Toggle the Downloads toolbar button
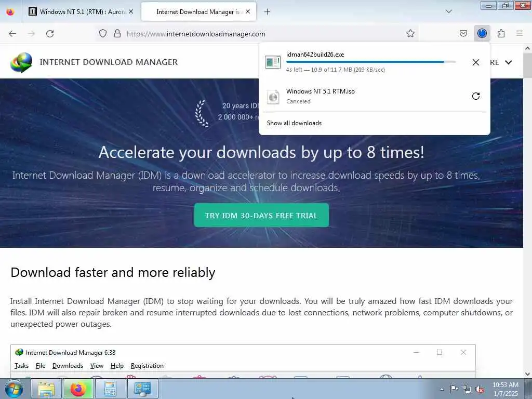Screen dimensions: 532x399 click(x=482, y=33)
